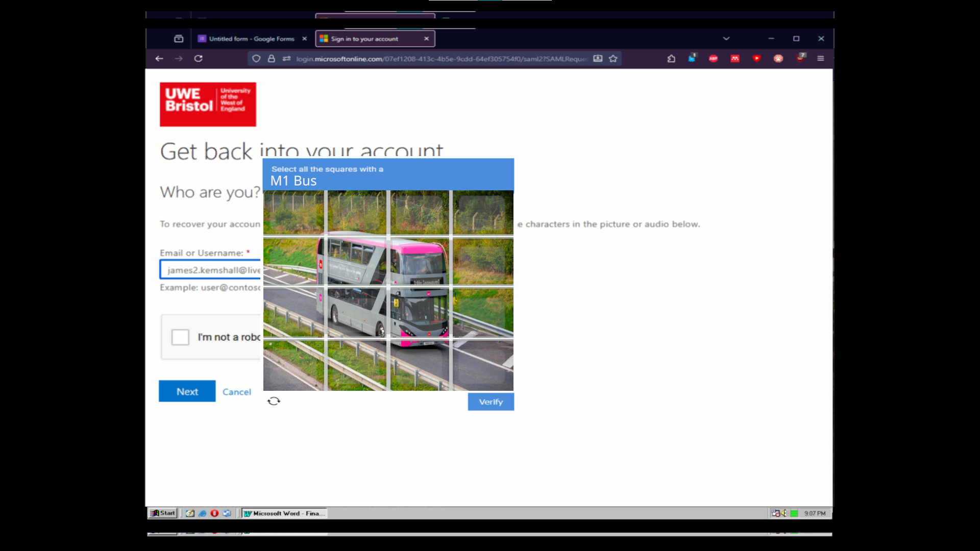Expand the list all tabs chevron
This screenshot has height=551, width=980.
tap(726, 39)
